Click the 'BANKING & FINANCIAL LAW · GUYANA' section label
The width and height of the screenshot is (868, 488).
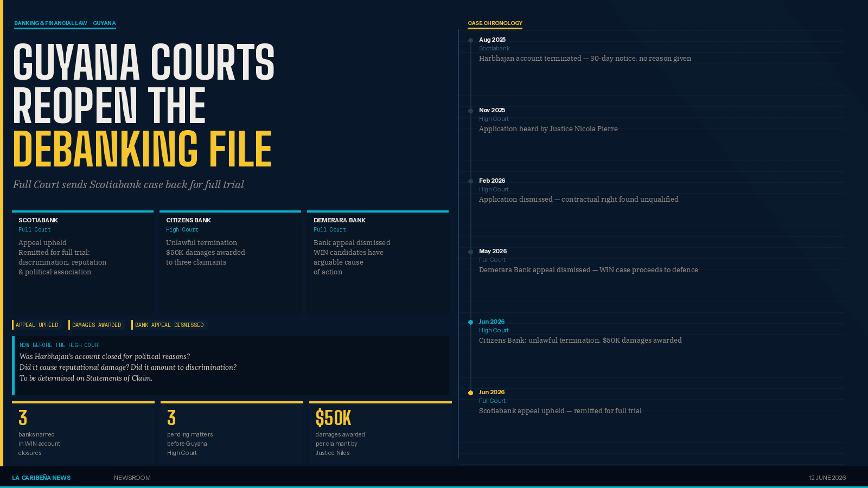tap(65, 23)
